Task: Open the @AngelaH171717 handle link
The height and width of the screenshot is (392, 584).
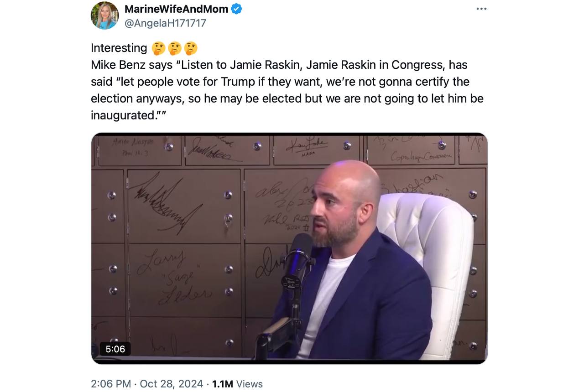Action: tap(165, 23)
